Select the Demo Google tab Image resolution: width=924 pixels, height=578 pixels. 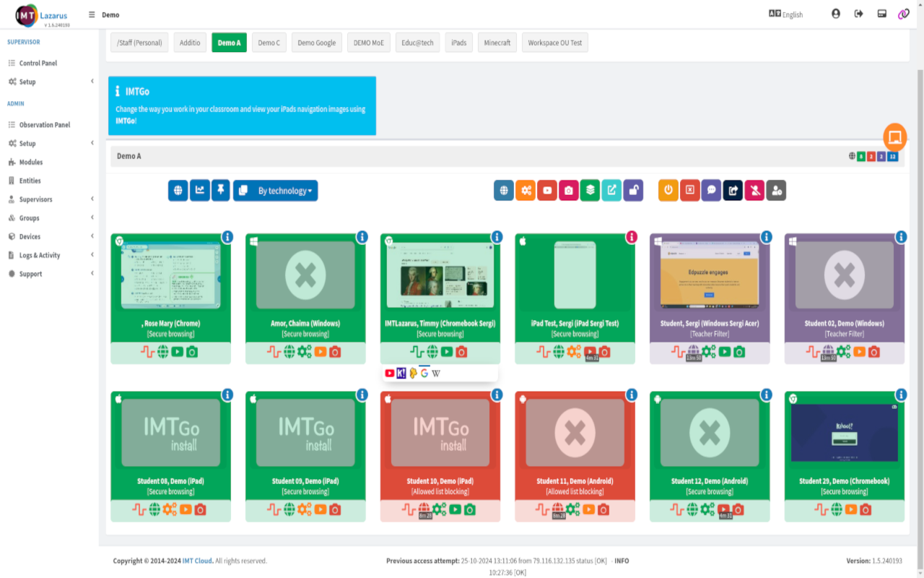[x=316, y=42]
